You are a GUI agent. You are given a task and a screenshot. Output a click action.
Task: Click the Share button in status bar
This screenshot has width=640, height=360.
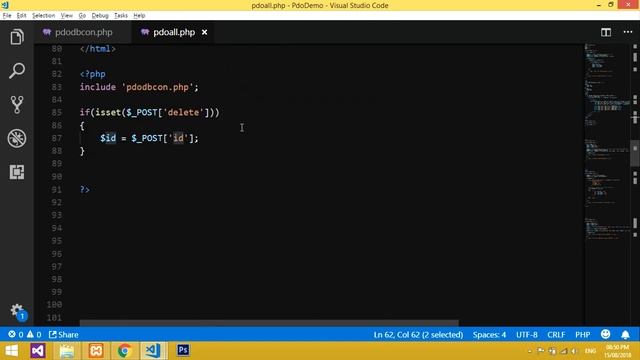pyautogui.click(x=64, y=335)
